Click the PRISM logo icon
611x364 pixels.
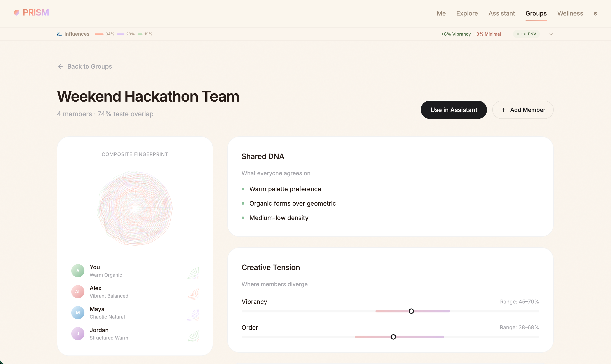[17, 12]
